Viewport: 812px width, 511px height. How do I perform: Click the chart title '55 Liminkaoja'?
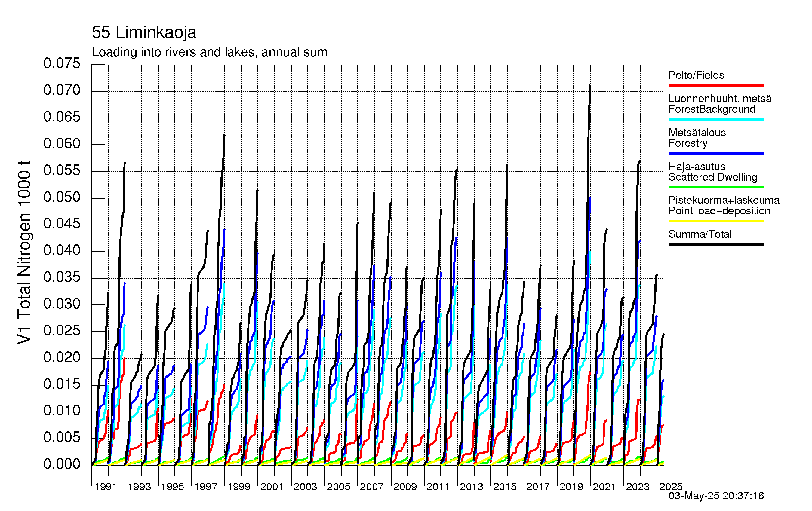(144, 33)
